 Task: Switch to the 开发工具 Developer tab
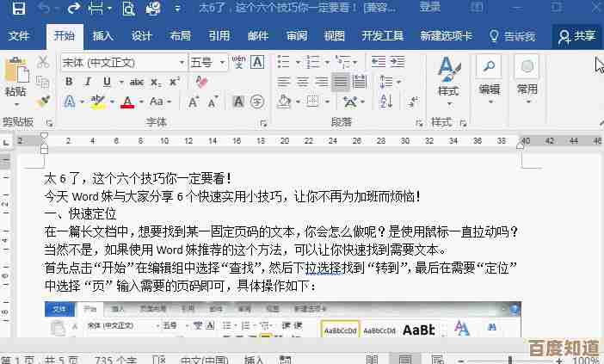point(382,36)
